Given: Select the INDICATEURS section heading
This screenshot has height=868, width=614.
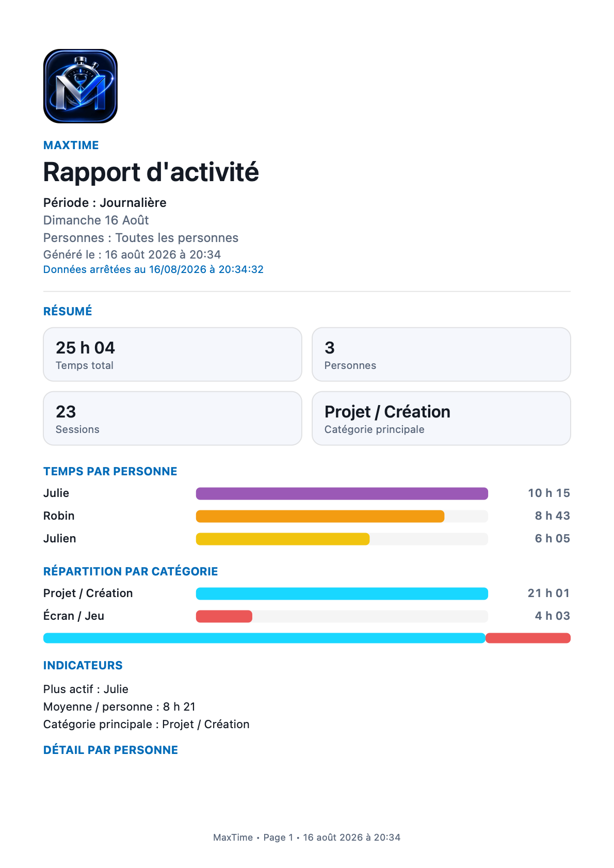Looking at the screenshot, I should coord(83,666).
